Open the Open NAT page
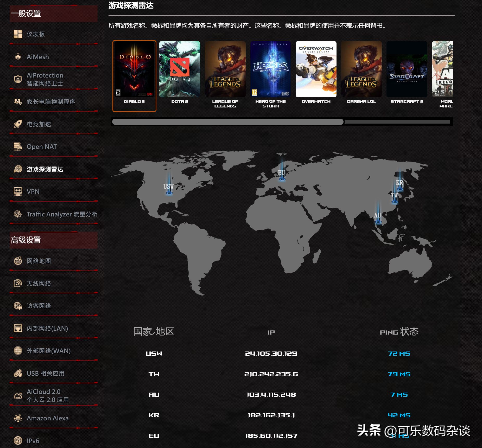Viewport: 482px width, 448px height. 42,146
